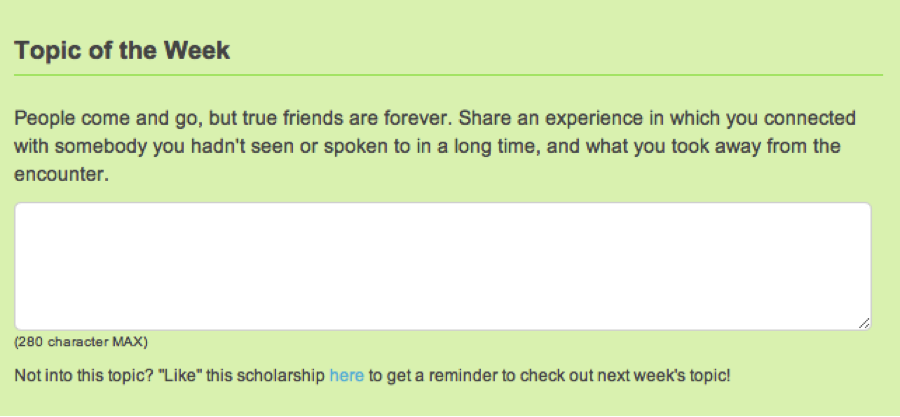The height and width of the screenshot is (417, 900).
Task: Click the green divider line under heading
Action: (x=448, y=75)
